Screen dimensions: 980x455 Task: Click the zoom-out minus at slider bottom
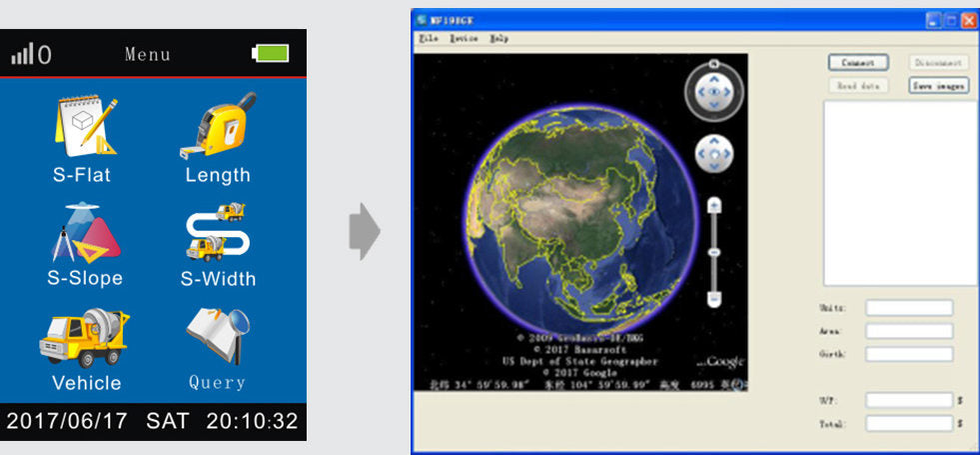(x=714, y=298)
